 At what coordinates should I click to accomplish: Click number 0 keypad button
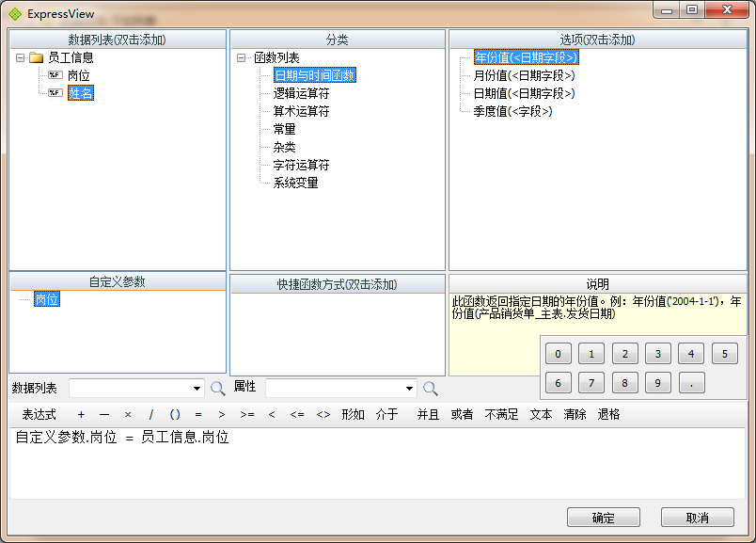tap(559, 354)
